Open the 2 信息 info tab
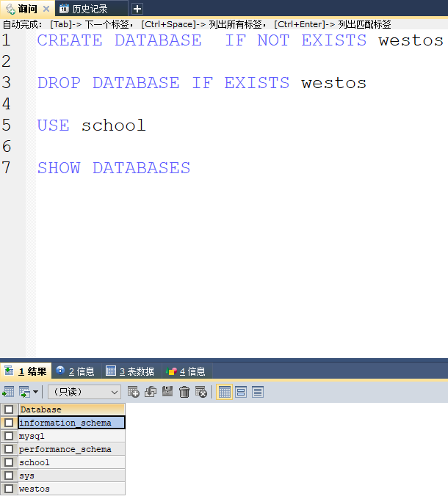 point(76,371)
